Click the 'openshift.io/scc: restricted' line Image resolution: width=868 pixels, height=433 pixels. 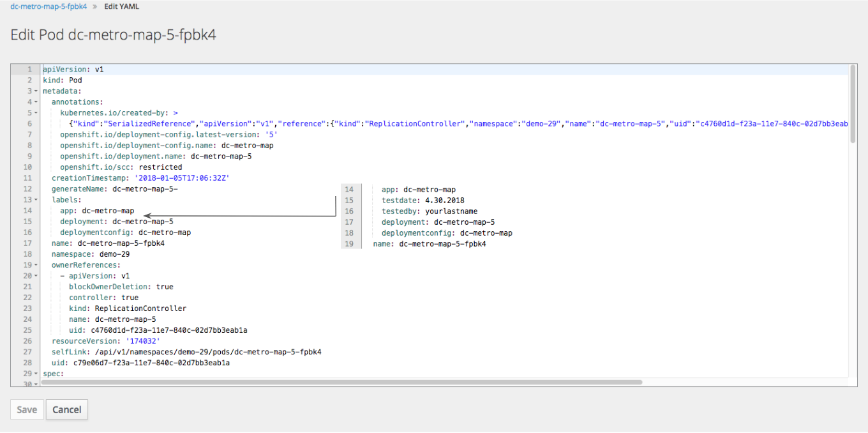click(x=121, y=167)
